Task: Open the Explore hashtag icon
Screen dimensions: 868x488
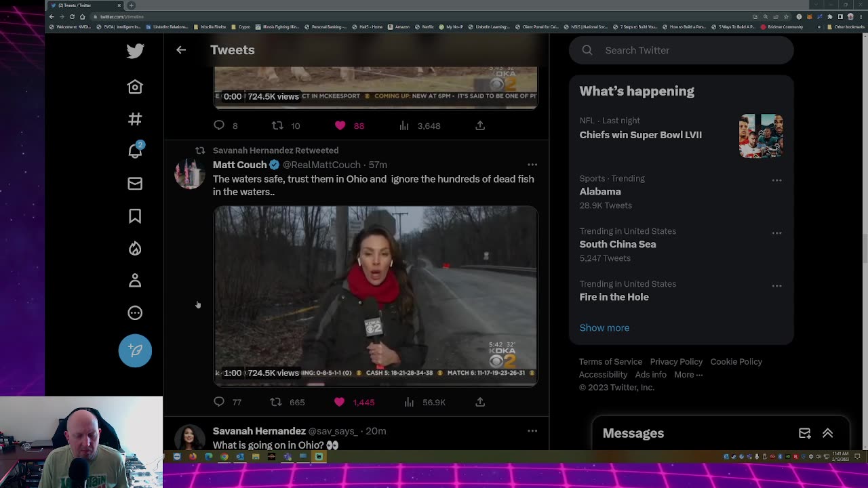Action: (x=135, y=119)
